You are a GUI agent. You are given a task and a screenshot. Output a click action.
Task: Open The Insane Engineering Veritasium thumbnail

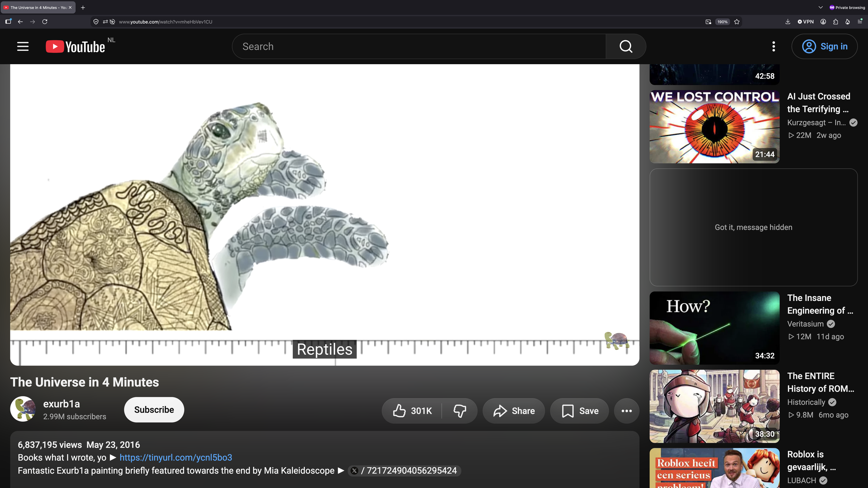coord(715,328)
